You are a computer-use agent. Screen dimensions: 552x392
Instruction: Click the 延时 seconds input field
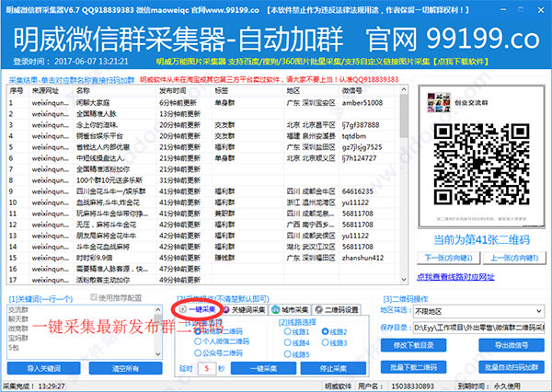208,368
